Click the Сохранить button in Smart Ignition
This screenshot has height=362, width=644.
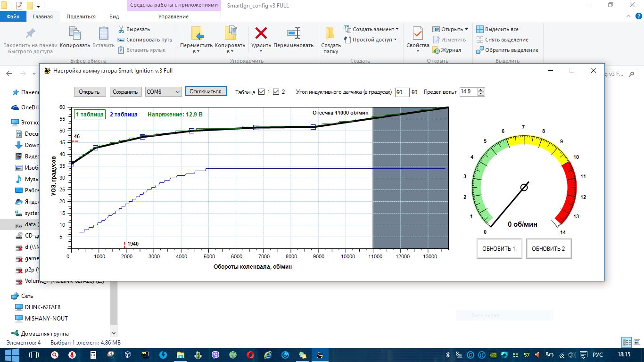pyautogui.click(x=125, y=92)
